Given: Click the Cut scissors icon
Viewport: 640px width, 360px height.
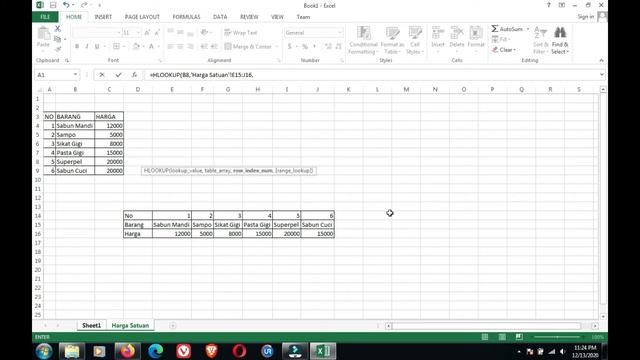Looking at the screenshot, I should point(58,29).
